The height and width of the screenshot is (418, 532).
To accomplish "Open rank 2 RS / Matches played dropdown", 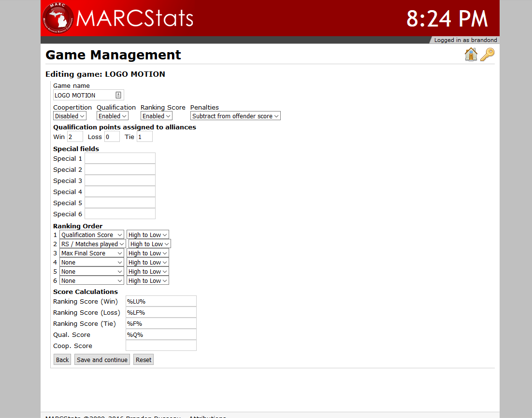I will point(93,244).
